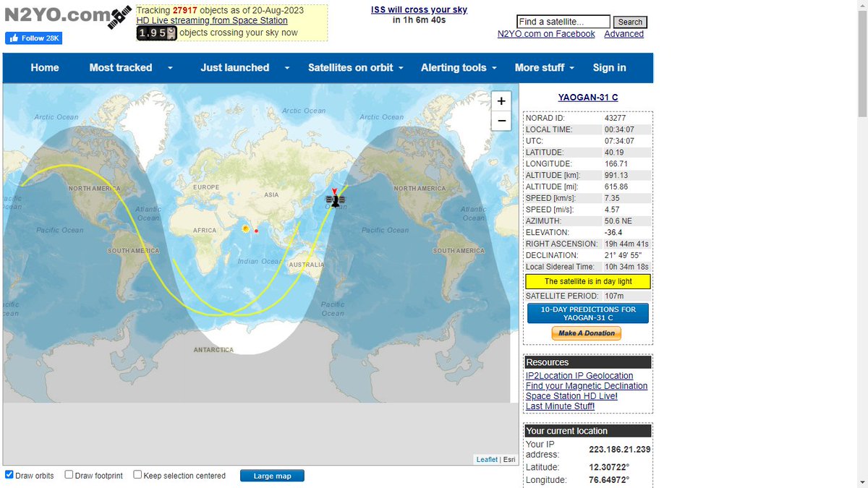Open the Last Minute Stuff! link
Screen dimensions: 868x488
[560, 406]
